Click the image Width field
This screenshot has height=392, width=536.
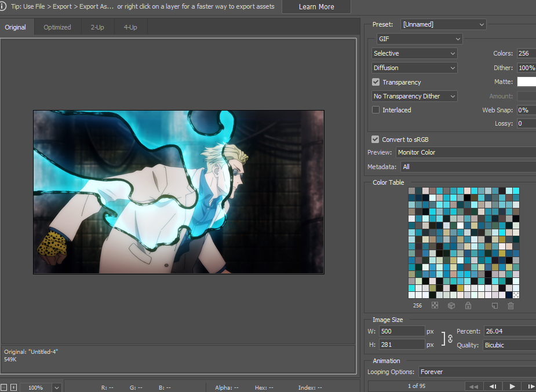tap(402, 331)
